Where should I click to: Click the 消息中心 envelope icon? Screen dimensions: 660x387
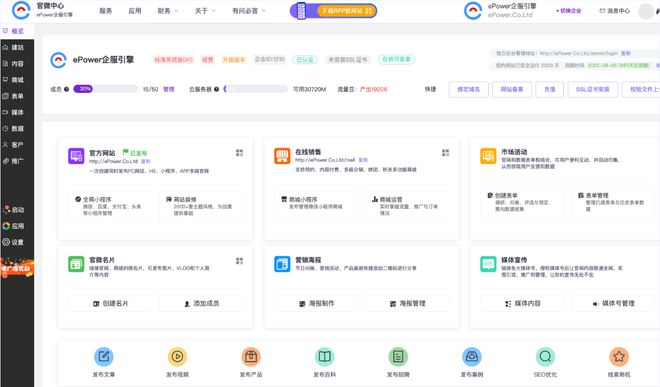602,11
